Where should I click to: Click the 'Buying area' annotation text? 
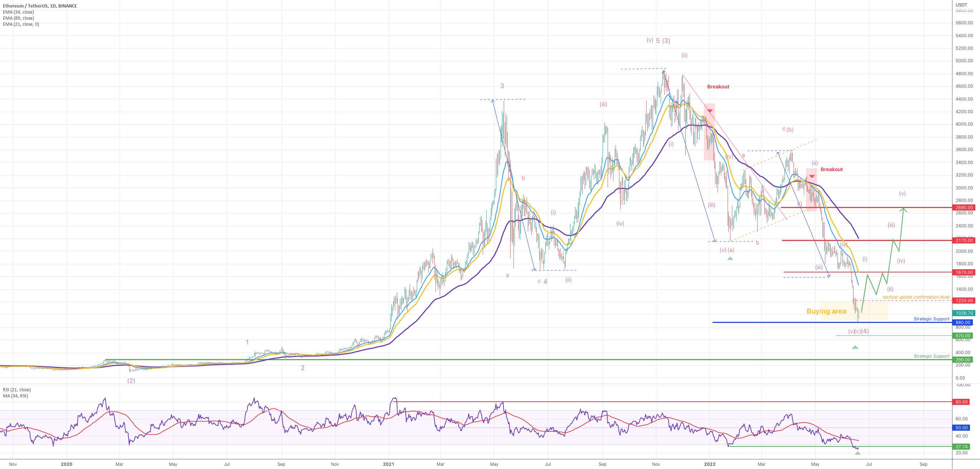click(826, 311)
